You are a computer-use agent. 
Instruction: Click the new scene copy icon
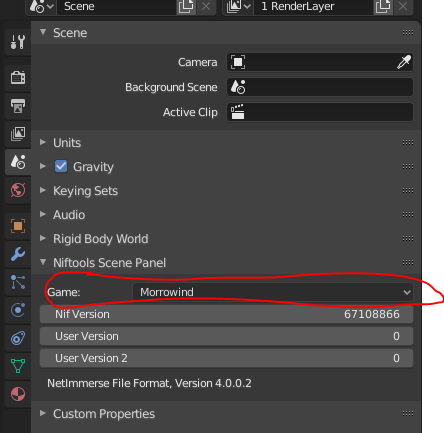tap(186, 6)
